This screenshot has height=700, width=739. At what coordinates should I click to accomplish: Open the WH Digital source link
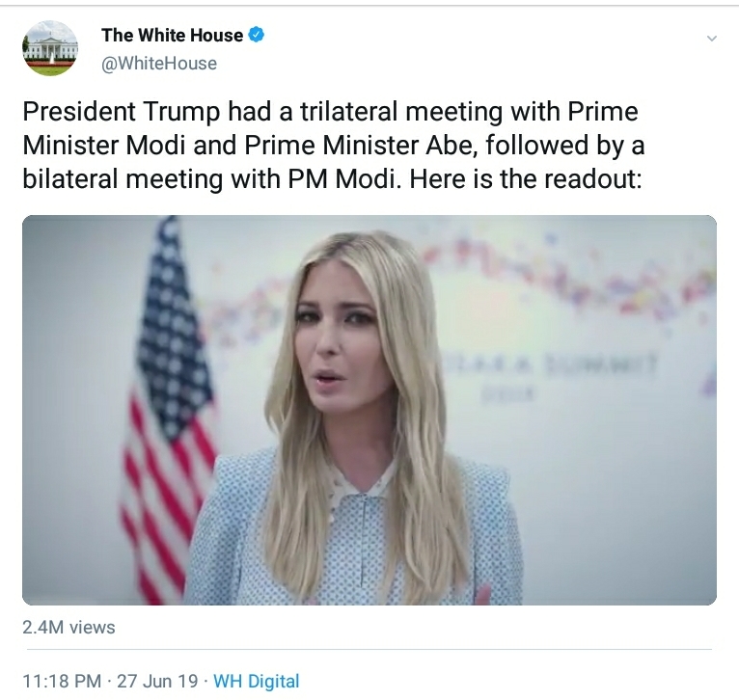coord(257,681)
